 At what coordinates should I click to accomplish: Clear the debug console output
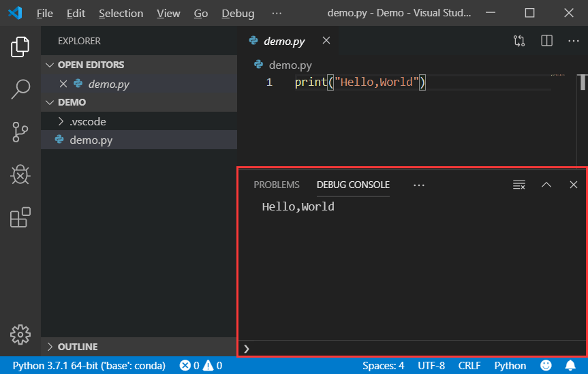point(519,185)
